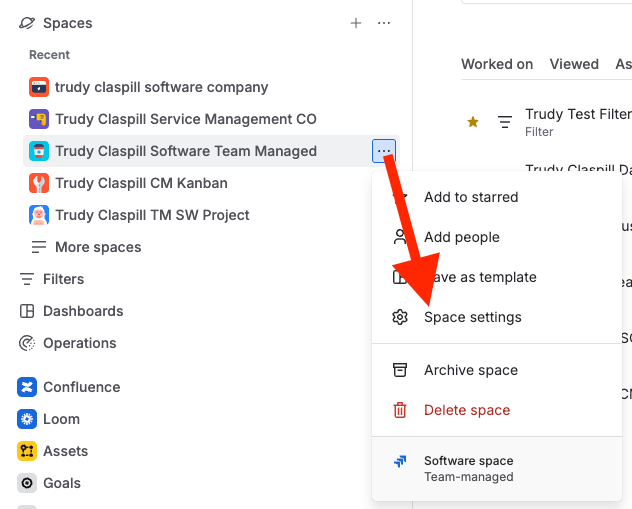The height and width of the screenshot is (509, 632).
Task: Click the Add people person icon
Action: pyautogui.click(x=400, y=237)
